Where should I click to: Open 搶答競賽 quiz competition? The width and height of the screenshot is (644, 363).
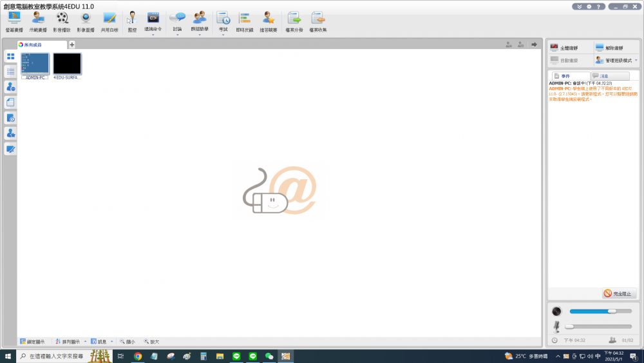pos(268,21)
